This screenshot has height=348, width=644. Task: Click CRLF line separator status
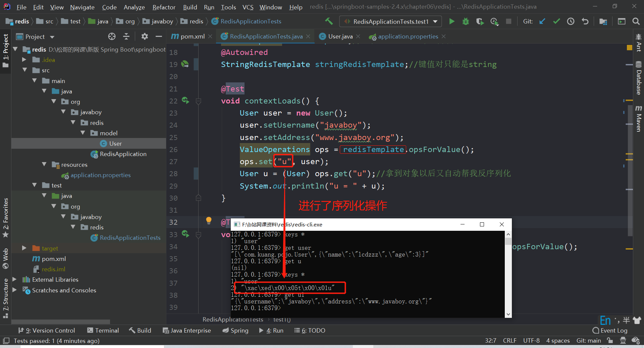click(509, 341)
